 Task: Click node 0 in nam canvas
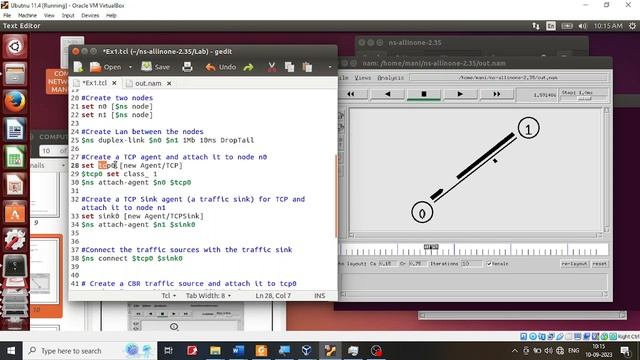422,212
